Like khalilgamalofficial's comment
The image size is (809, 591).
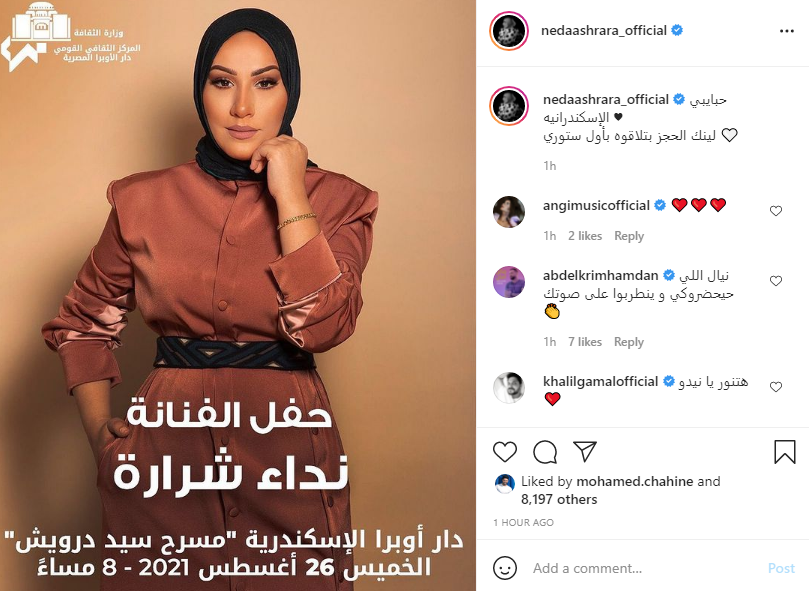(775, 387)
